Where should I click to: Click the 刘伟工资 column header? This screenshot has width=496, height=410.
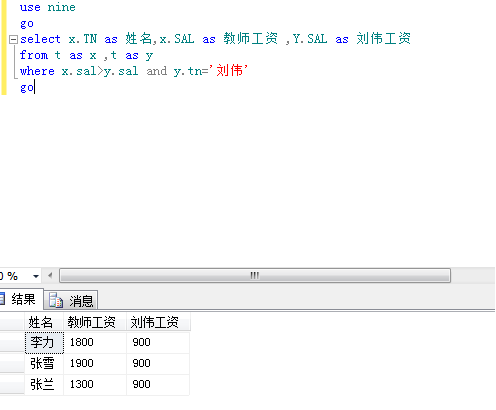[158, 322]
